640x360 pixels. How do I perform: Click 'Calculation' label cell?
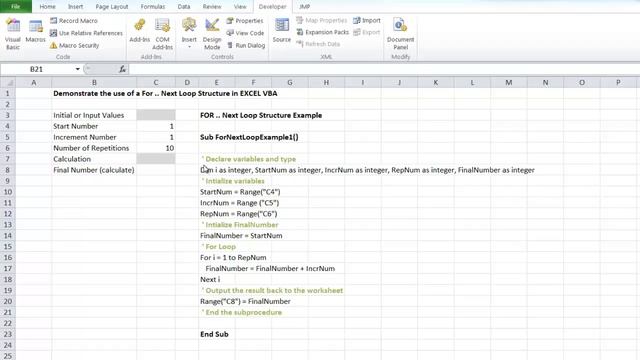tap(94, 159)
